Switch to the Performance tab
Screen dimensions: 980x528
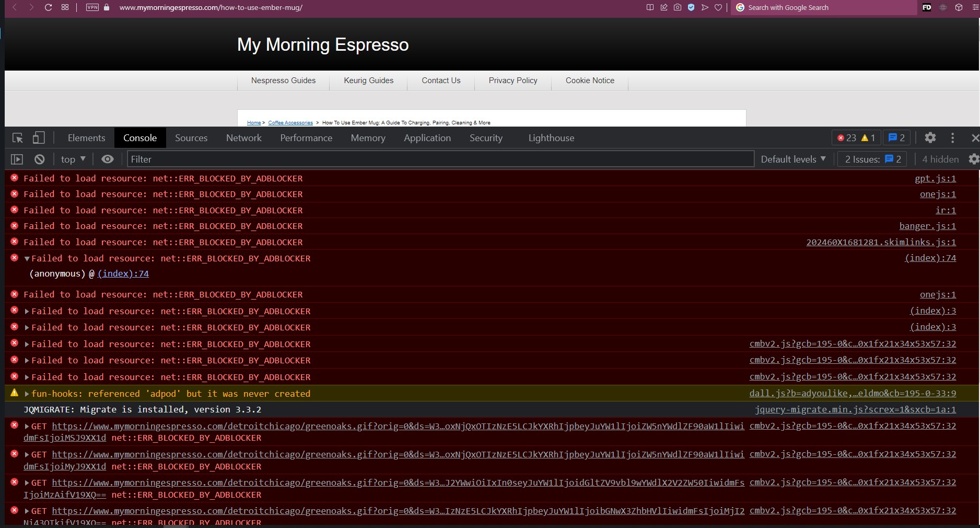coord(306,138)
